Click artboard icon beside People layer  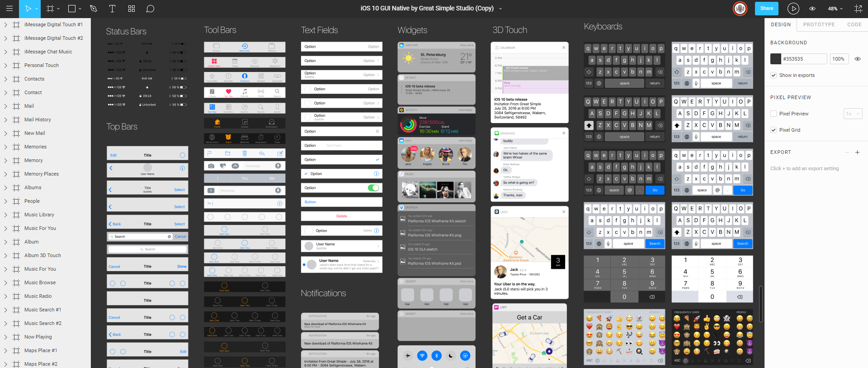tap(16, 201)
